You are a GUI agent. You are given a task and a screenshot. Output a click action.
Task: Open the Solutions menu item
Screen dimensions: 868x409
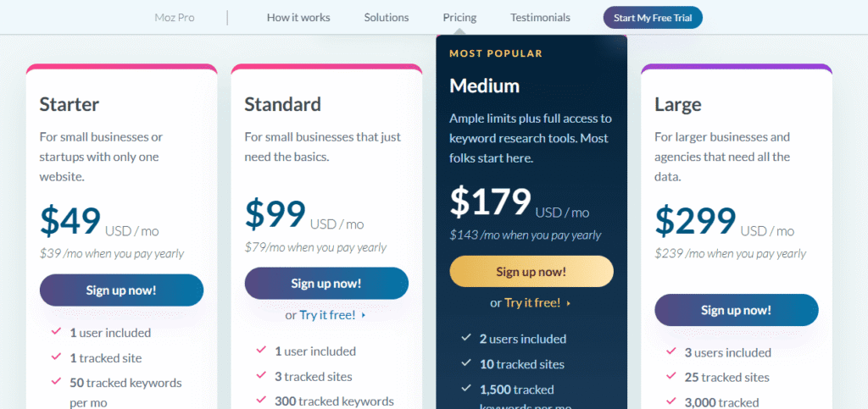(x=387, y=17)
